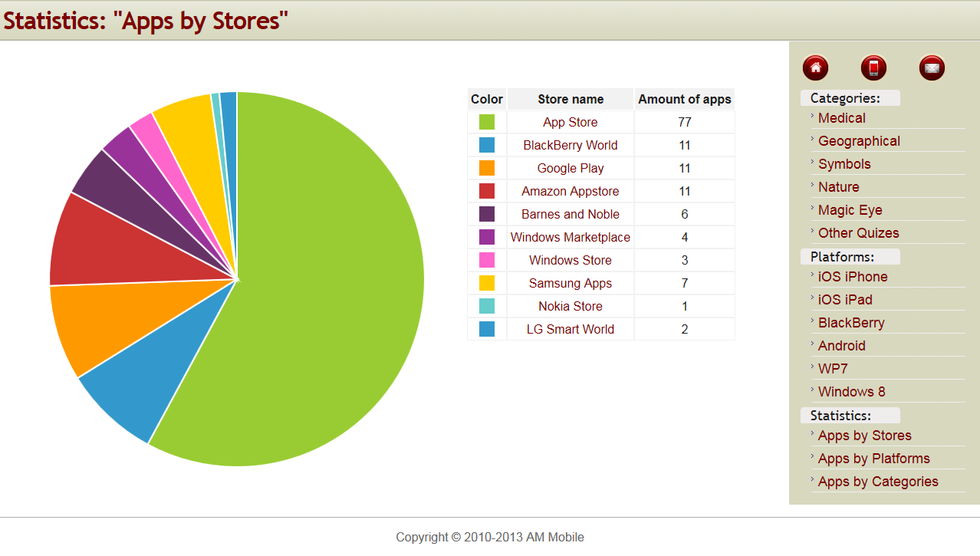Click the App Store name in table
The height and width of the screenshot is (556, 980).
click(x=571, y=122)
